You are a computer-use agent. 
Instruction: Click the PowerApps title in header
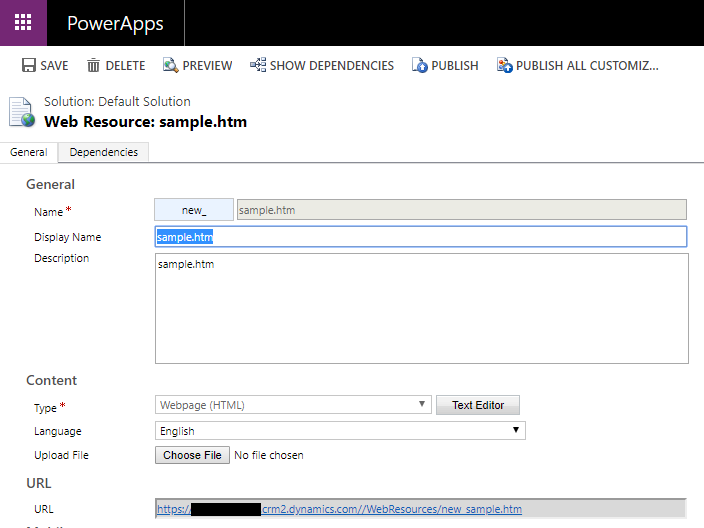[115, 23]
